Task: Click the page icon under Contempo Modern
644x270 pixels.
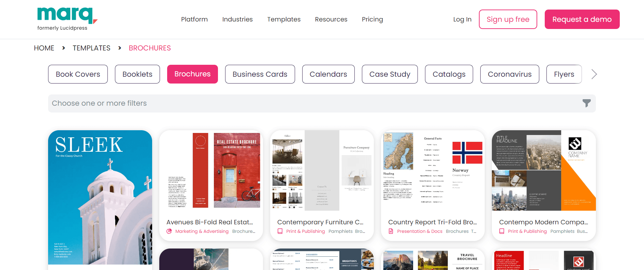Action: (x=502, y=231)
